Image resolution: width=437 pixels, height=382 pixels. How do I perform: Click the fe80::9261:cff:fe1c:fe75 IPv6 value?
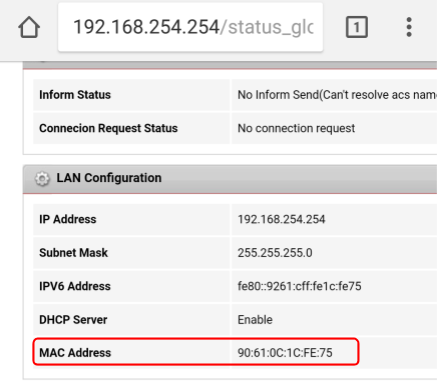299,286
